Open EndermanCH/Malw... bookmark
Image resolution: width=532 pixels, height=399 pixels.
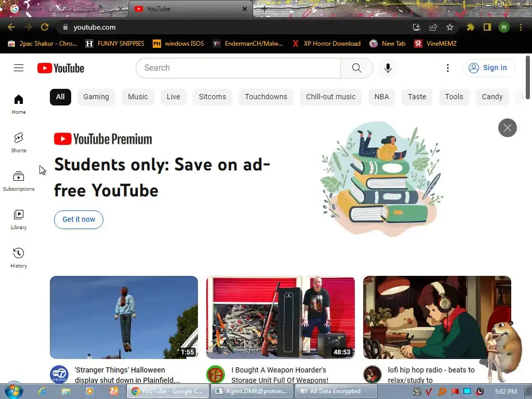[248, 44]
